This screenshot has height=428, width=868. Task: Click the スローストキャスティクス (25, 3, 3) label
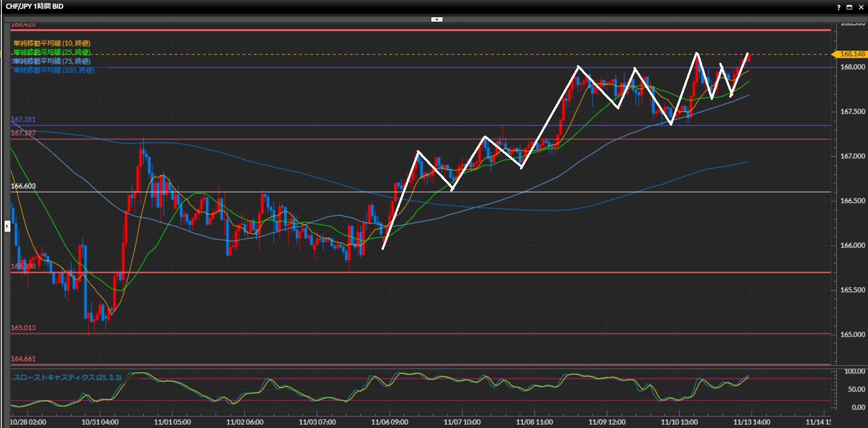[67, 377]
